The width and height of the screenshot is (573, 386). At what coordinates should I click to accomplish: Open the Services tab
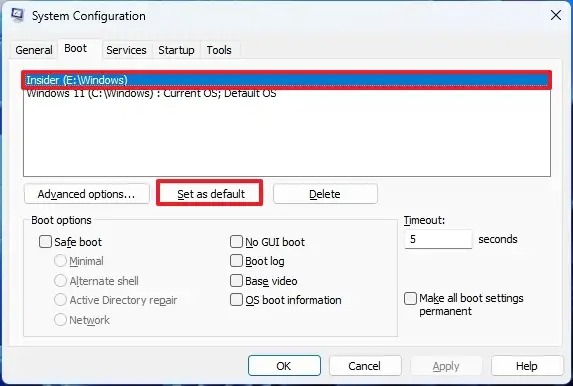[126, 50]
